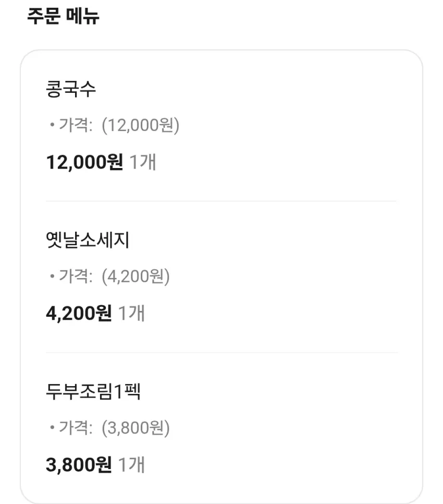Click the (3,800원) price detail text

tap(136, 428)
